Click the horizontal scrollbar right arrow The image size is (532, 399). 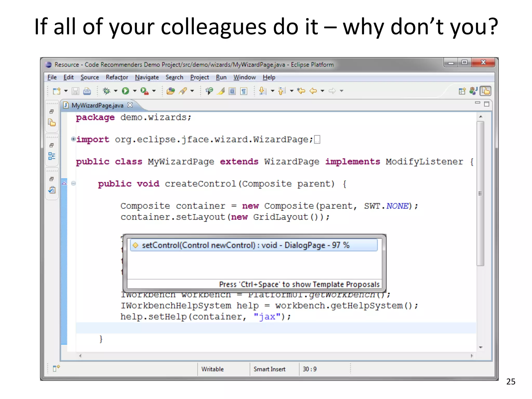472,356
